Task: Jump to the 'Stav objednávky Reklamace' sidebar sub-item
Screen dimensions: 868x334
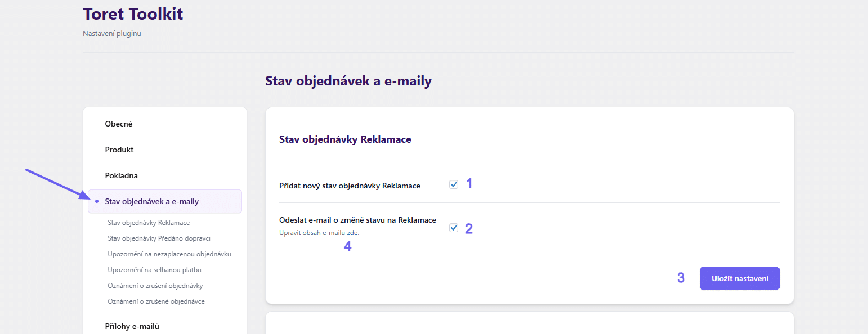Action: 149,223
